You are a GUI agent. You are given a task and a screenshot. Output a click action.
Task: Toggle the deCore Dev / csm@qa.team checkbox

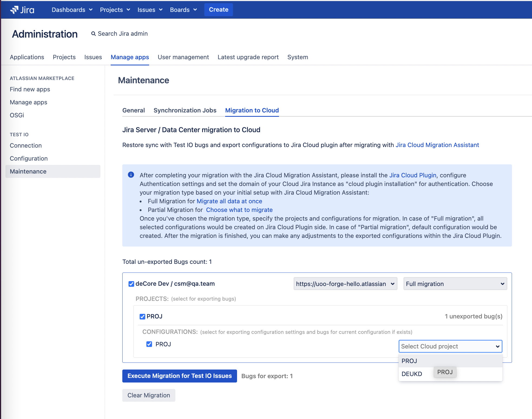pos(131,284)
